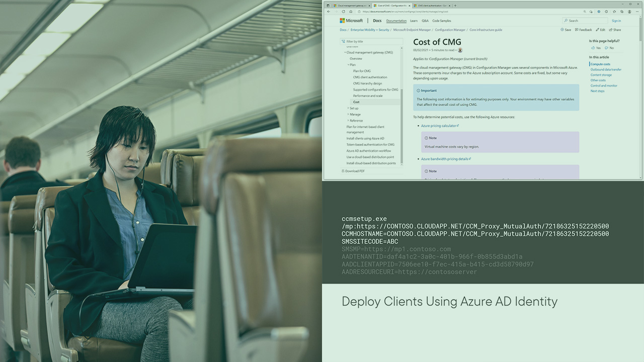Expand the Manage tree node

[348, 114]
